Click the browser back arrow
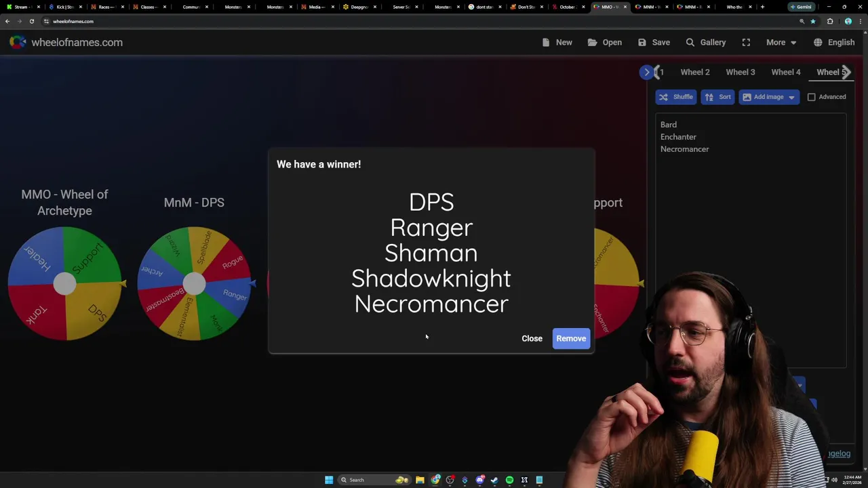 pyautogui.click(x=7, y=21)
